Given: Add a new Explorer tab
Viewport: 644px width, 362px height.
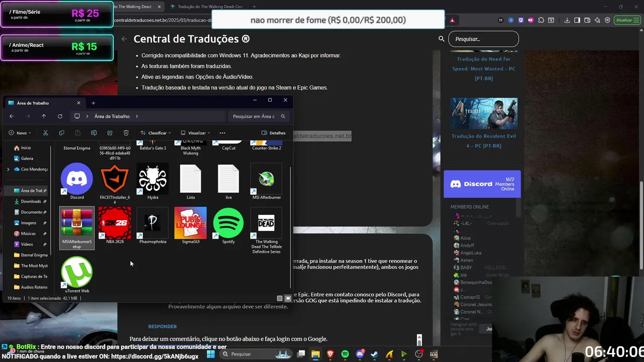Looking at the screenshot, I should (93, 103).
